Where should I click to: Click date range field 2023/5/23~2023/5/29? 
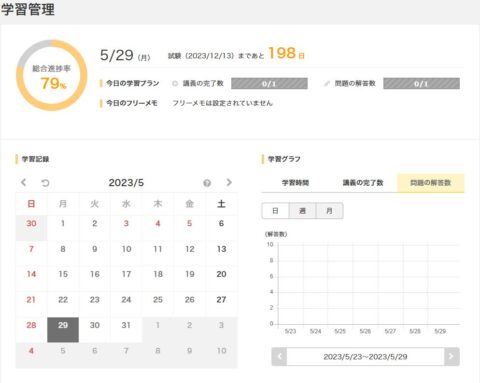(x=365, y=356)
